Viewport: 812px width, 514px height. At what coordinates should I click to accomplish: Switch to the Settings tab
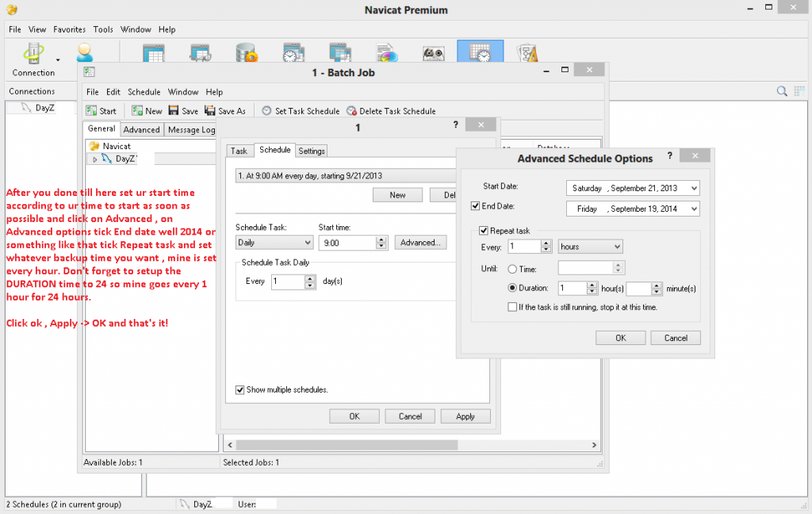click(312, 151)
